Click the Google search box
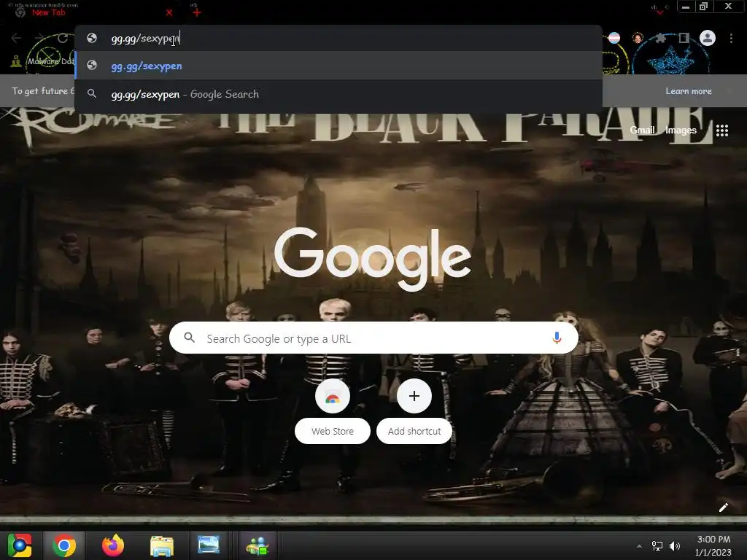 click(x=374, y=338)
